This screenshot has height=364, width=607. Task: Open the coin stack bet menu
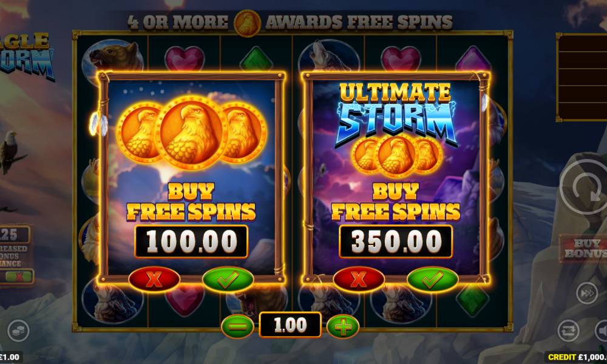[x=18, y=331]
